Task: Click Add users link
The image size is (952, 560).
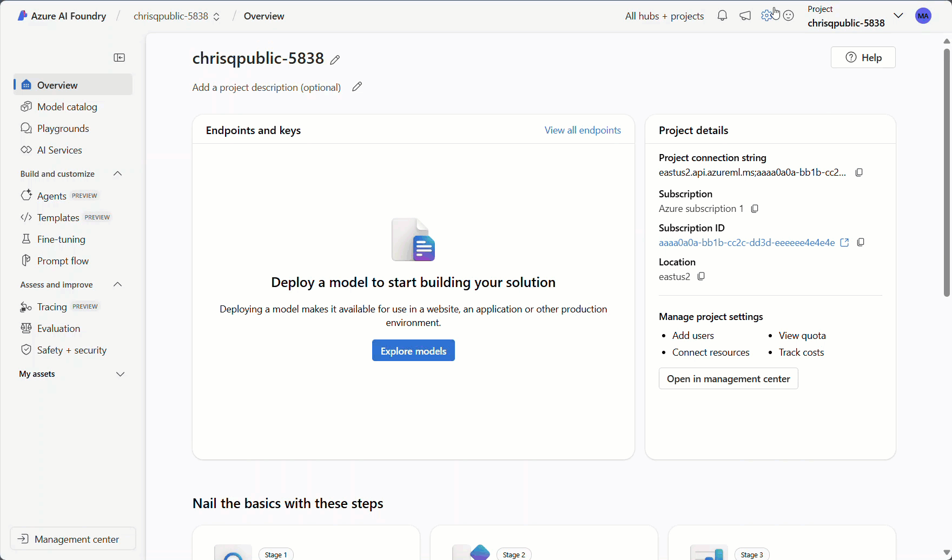Action: click(693, 336)
